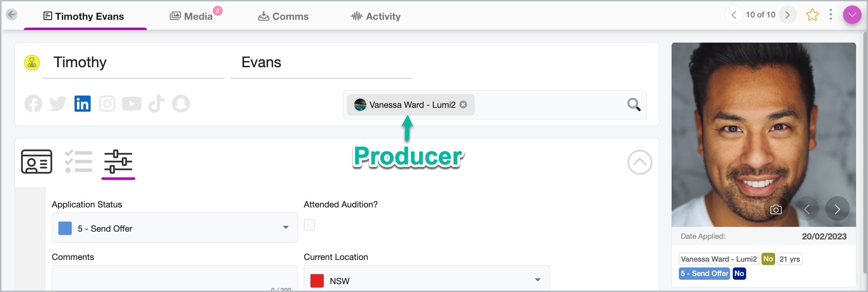Open the contact card view icon
868x292 pixels.
click(x=37, y=162)
